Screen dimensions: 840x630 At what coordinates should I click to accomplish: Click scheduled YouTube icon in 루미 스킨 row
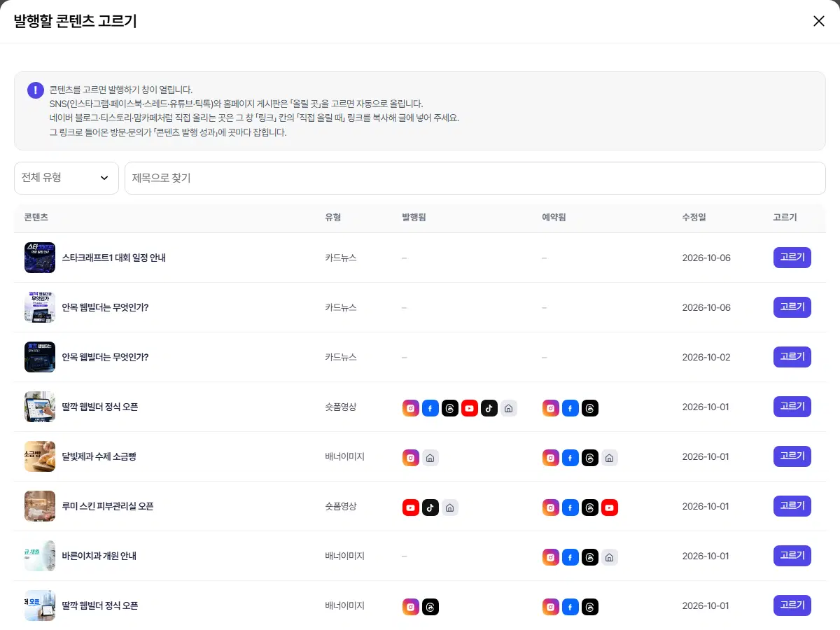coord(610,507)
